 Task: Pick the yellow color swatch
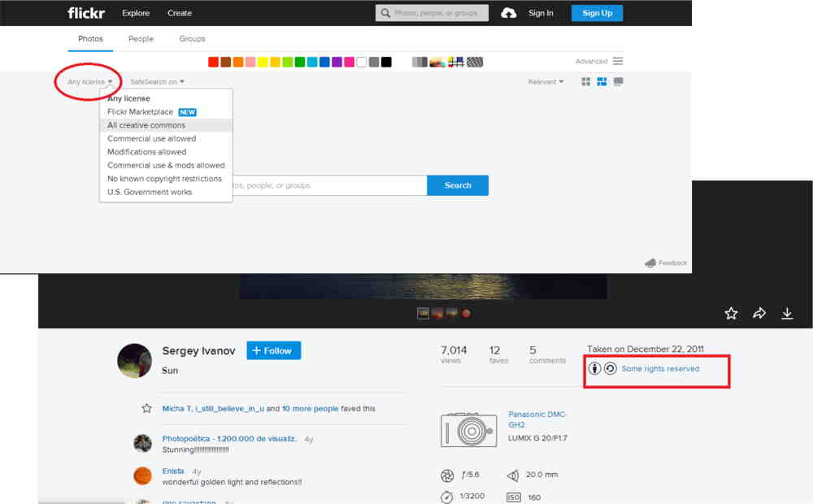(x=263, y=63)
